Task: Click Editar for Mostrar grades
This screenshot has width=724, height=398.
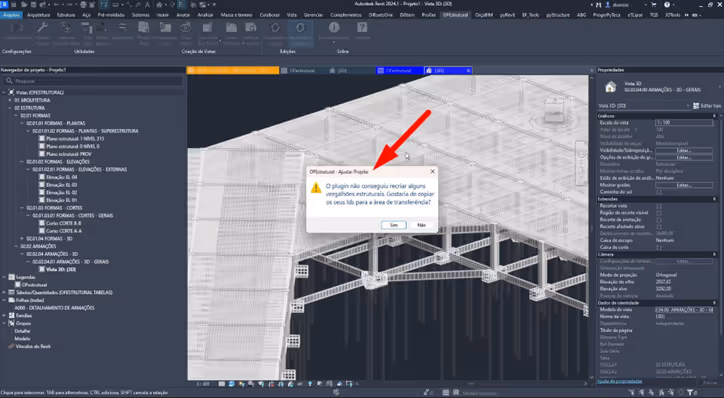Action: [683, 185]
